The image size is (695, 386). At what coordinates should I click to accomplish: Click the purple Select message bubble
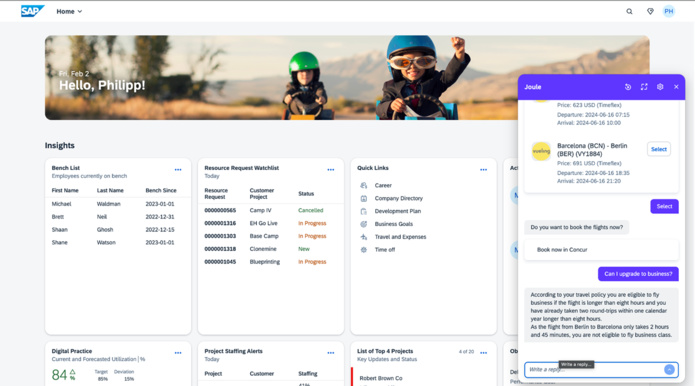664,206
